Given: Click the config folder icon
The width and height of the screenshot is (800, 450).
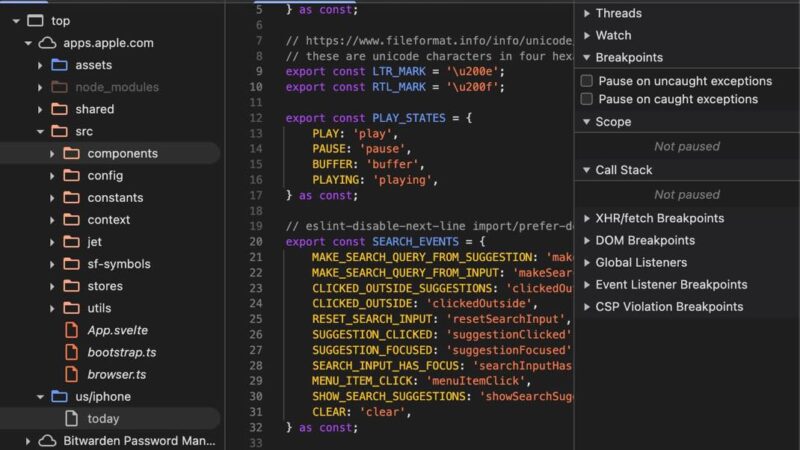Looking at the screenshot, I should pyautogui.click(x=71, y=176).
